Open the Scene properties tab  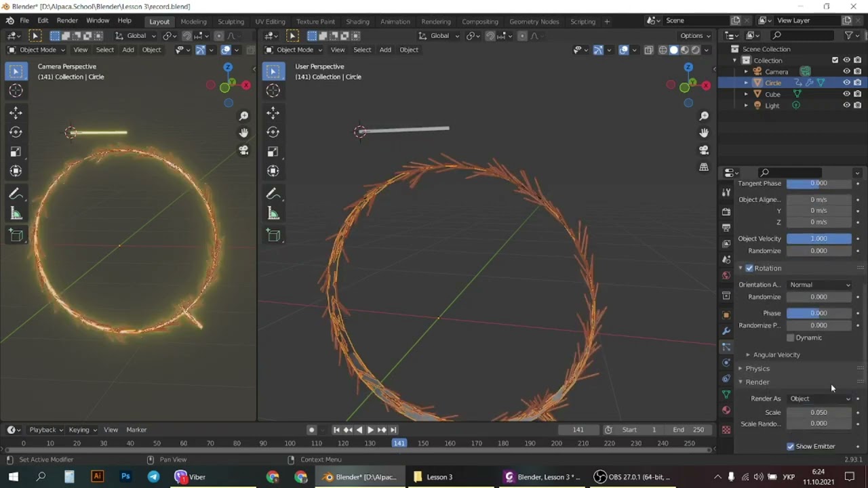(x=726, y=260)
